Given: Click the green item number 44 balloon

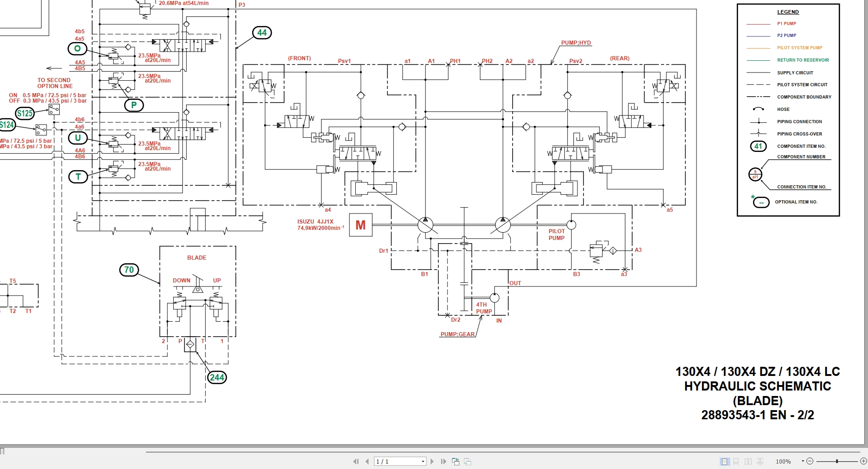Looking at the screenshot, I should pos(262,33).
